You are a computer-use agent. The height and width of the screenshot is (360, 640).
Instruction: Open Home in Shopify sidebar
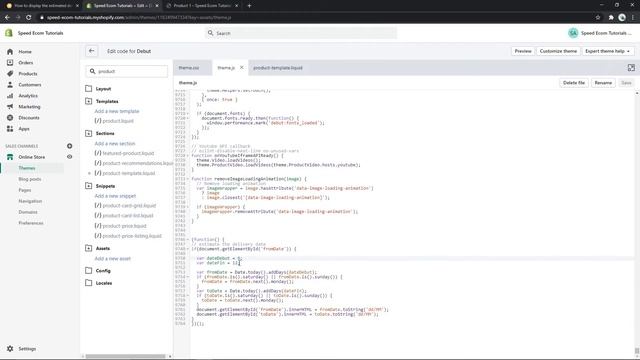pyautogui.click(x=25, y=52)
